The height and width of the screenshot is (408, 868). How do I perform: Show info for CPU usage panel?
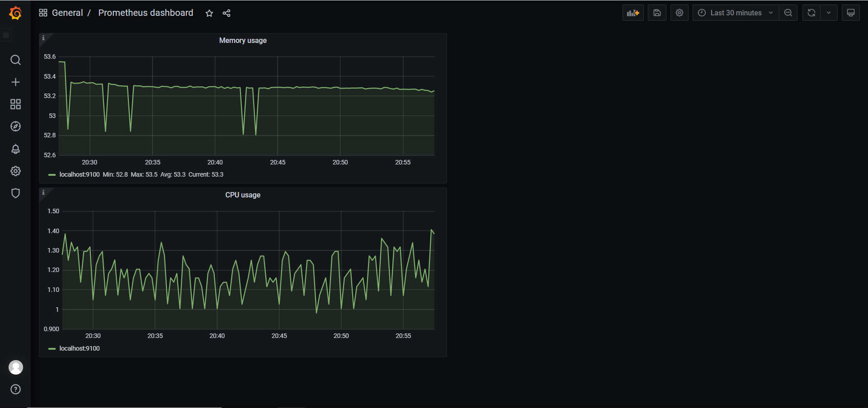43,192
